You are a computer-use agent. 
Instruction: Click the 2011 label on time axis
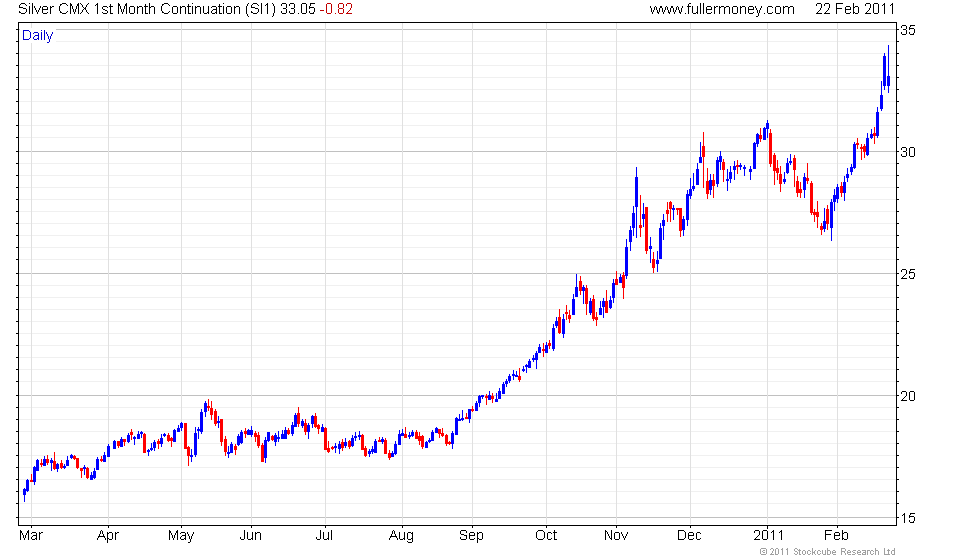click(768, 536)
